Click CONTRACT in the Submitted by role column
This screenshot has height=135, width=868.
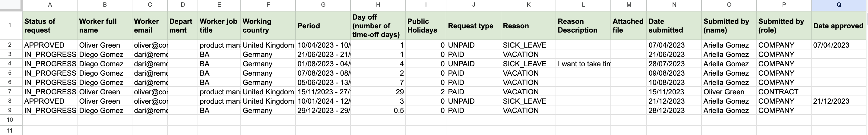pos(784,92)
